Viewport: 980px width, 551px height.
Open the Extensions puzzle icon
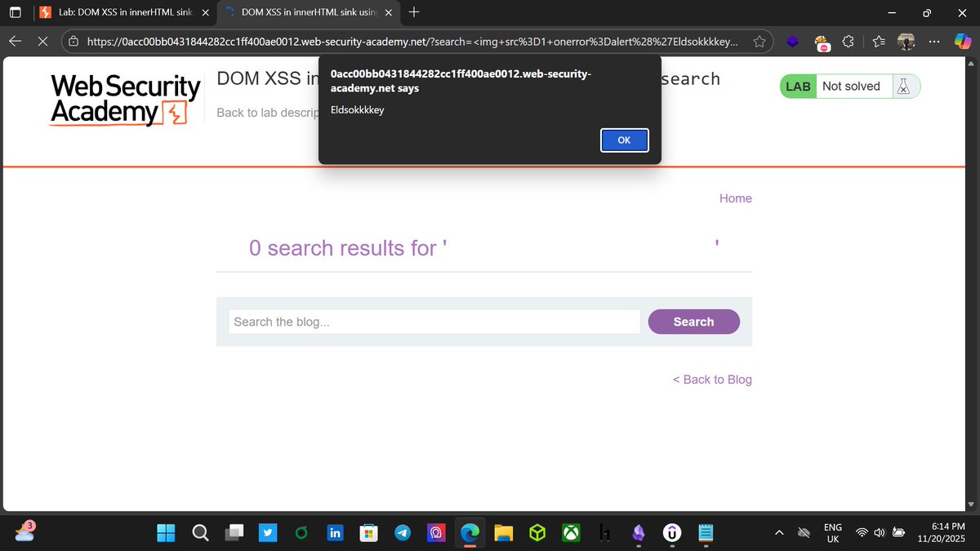[x=849, y=42]
